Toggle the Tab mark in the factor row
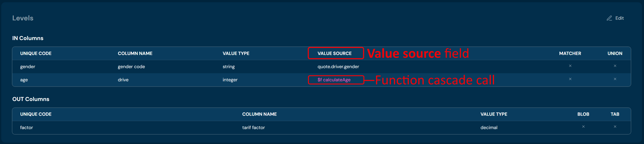 pos(615,127)
